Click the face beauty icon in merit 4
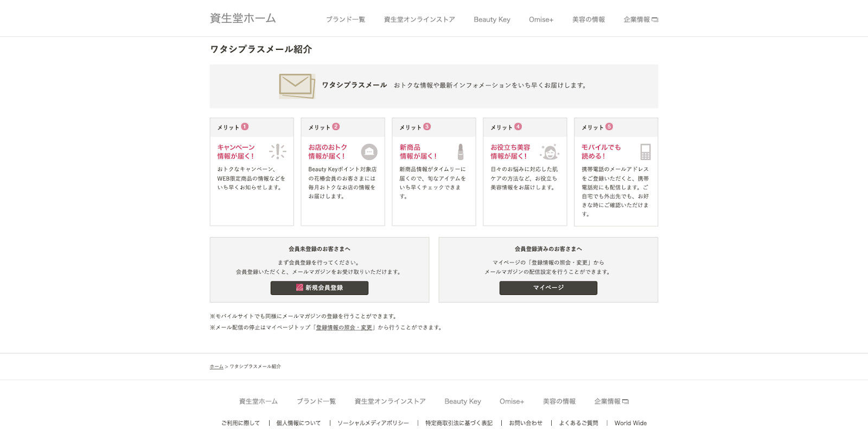Screen dimensions: 868x429 pos(550,152)
